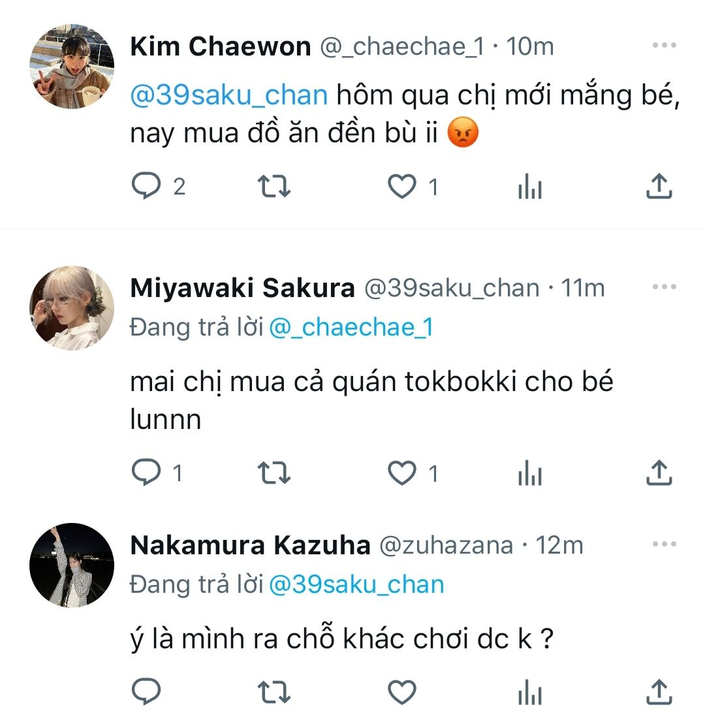
Task: Open Nakamura Kazuha's display name
Action: [250, 545]
